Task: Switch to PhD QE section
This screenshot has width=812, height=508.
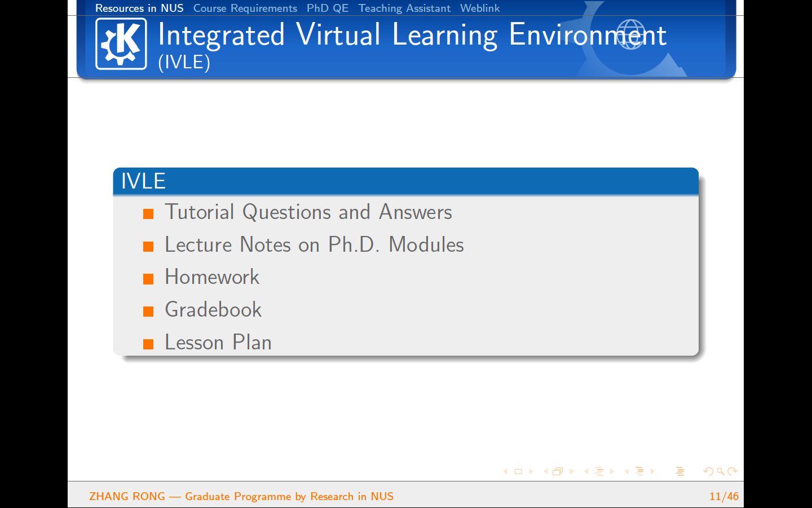Action: pos(327,8)
